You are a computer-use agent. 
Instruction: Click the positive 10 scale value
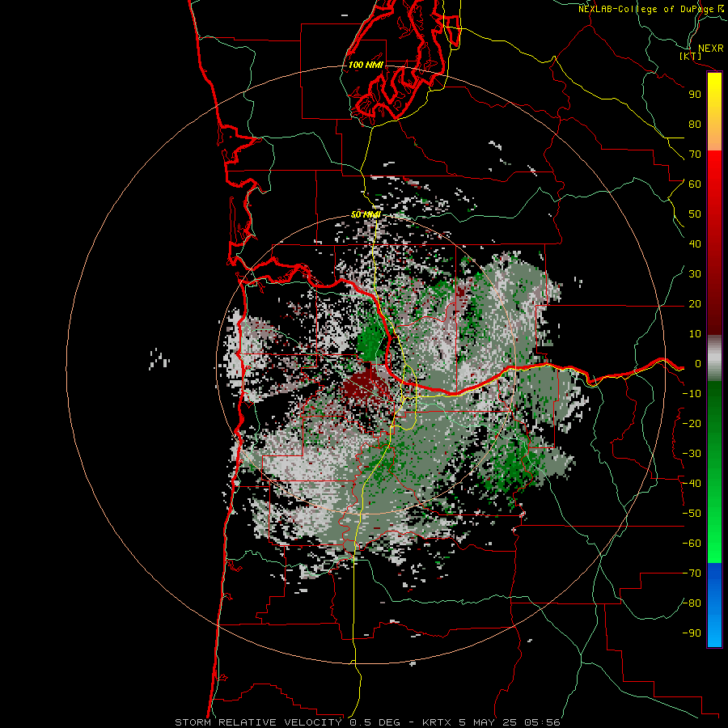point(695,334)
